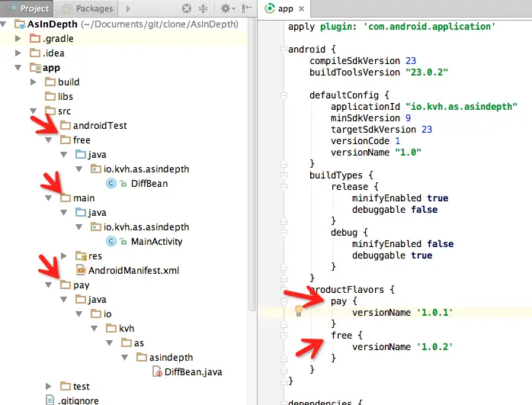Fold the defaultConfig block
Viewport: 532px width, 405px height.
pos(284,95)
